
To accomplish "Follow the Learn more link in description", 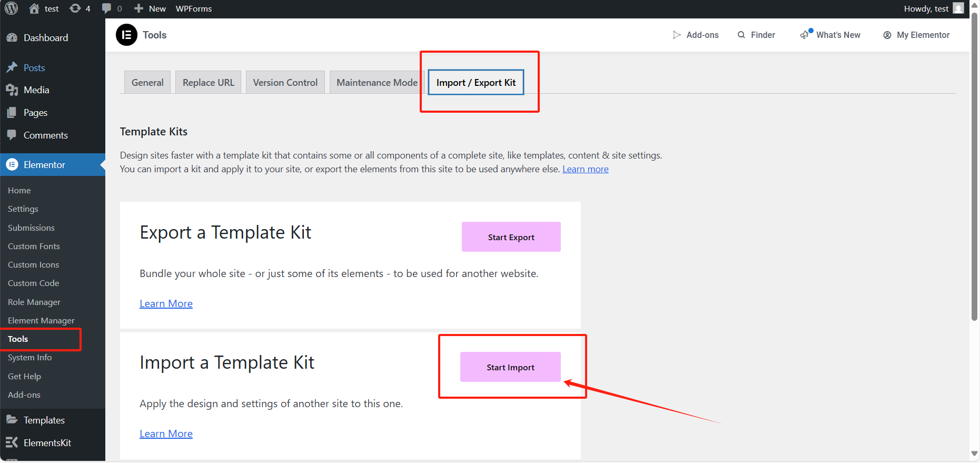I will coord(585,169).
